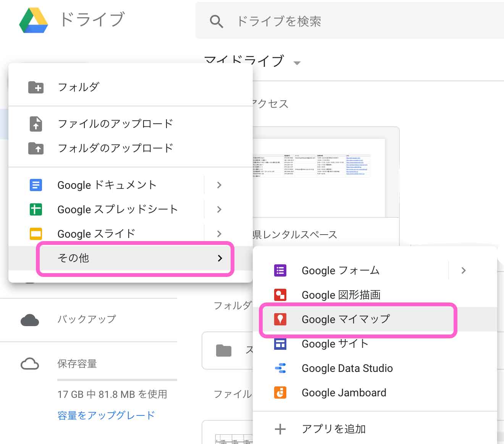The width and height of the screenshot is (504, 444).
Task: Select Google サイト entry
Action: [x=375, y=344]
